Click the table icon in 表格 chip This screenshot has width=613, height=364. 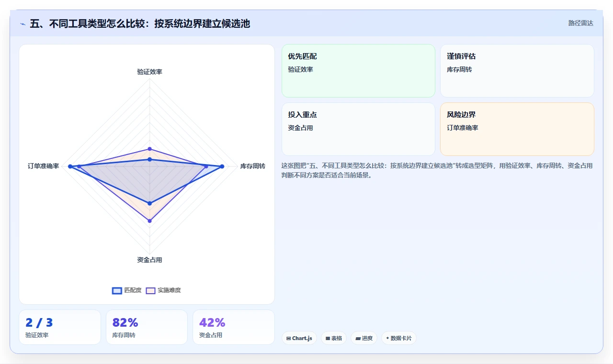(328, 338)
